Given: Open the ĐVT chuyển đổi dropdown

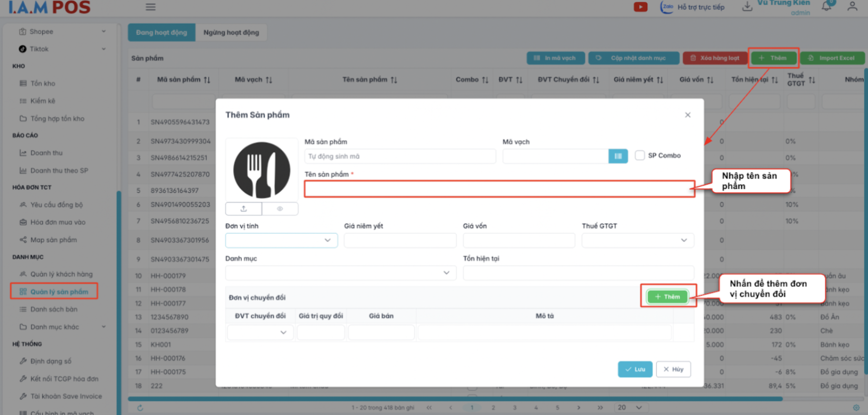Looking at the screenshot, I should click(x=260, y=332).
